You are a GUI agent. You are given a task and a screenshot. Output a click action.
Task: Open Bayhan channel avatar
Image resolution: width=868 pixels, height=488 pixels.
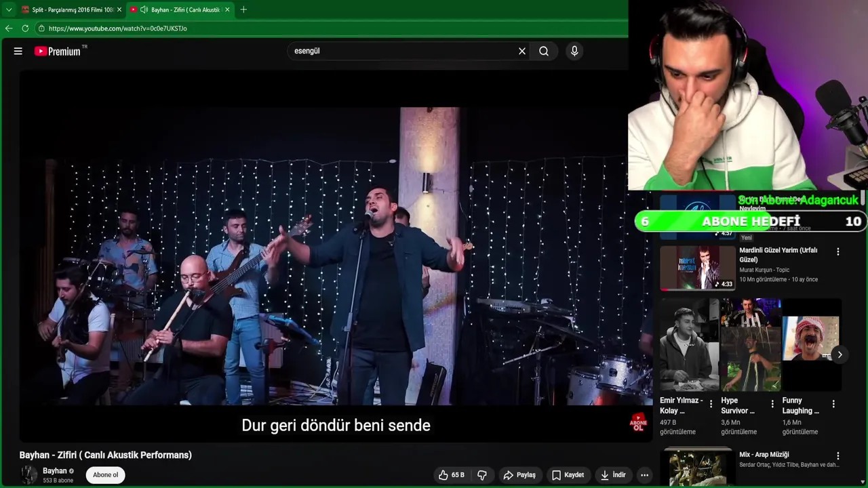click(28, 475)
